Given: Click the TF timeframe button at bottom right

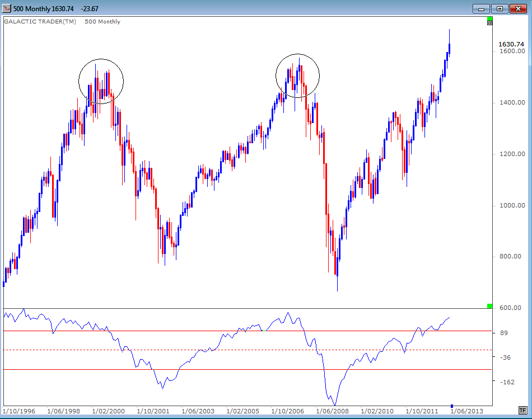Looking at the screenshot, I should (x=522, y=411).
